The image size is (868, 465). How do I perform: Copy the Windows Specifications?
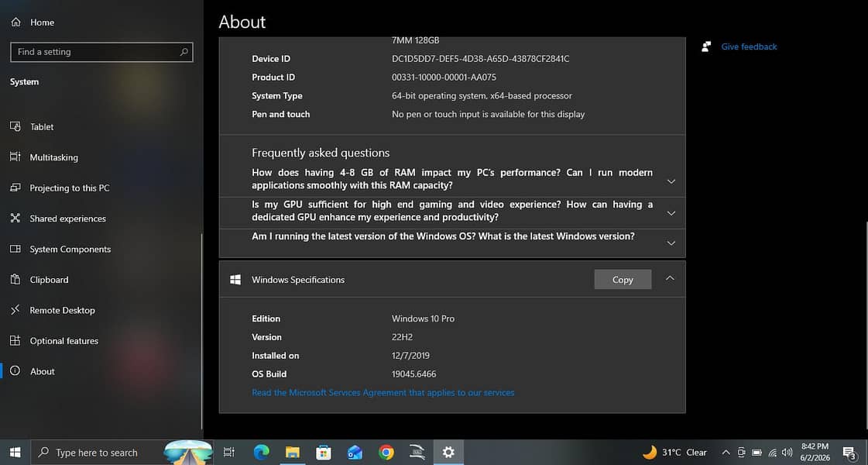click(623, 280)
